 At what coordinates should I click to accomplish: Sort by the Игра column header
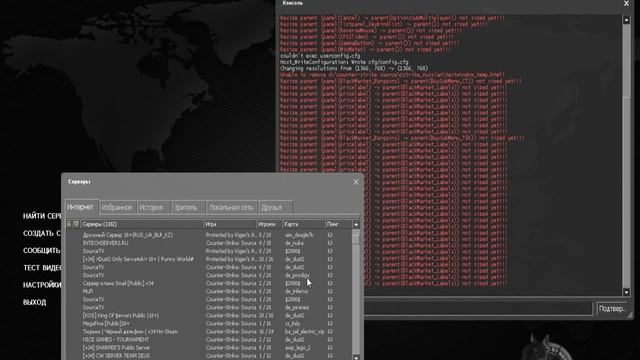229,224
